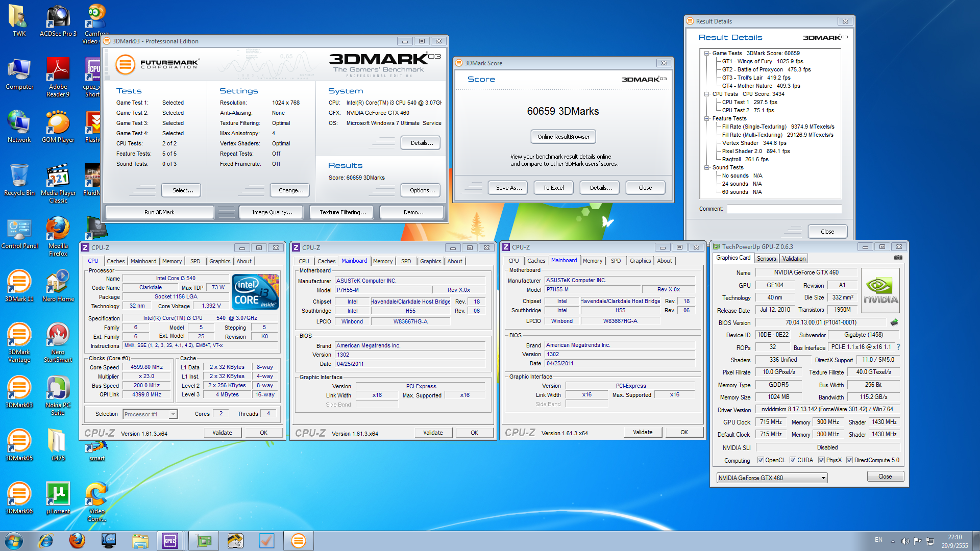Collapse the Feature Tests tree node
980x551 pixels.
[707, 118]
